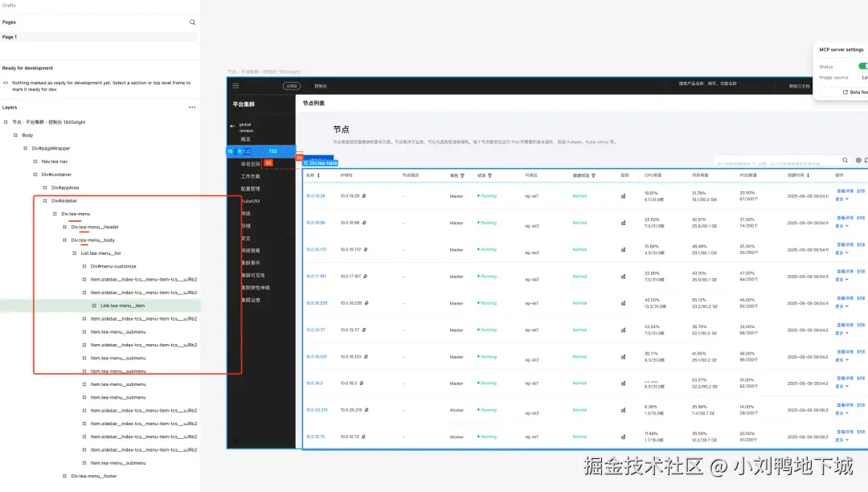Sort the table by 创建时间 column

809,175
